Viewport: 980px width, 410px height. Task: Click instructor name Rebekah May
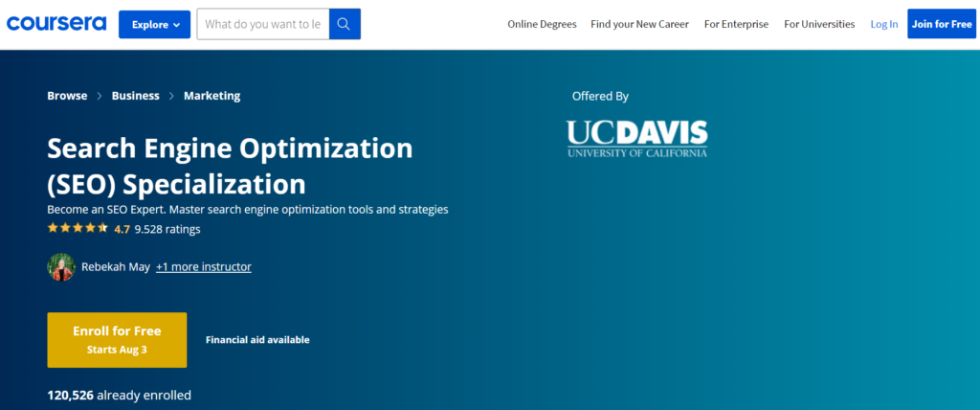click(x=116, y=266)
